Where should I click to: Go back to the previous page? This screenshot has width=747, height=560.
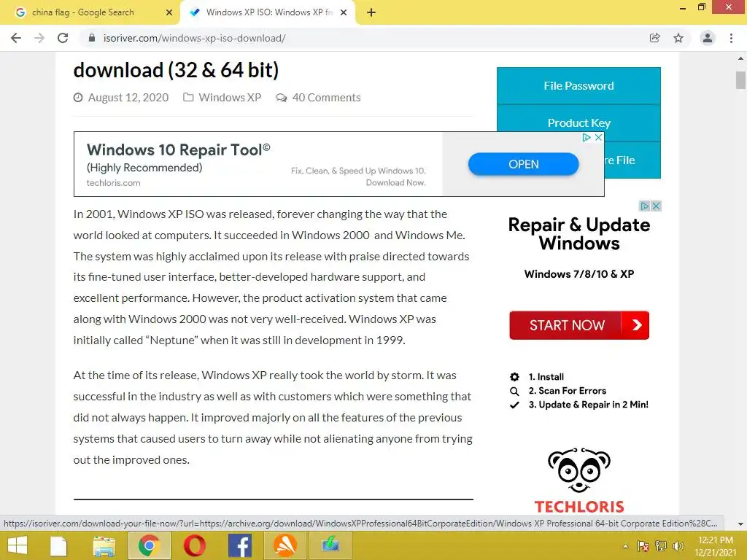click(x=16, y=38)
